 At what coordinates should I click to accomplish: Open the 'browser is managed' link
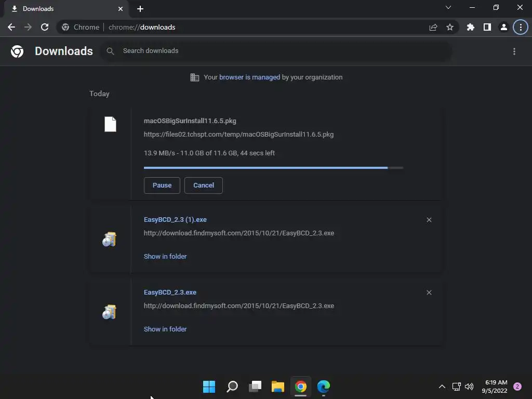250,77
